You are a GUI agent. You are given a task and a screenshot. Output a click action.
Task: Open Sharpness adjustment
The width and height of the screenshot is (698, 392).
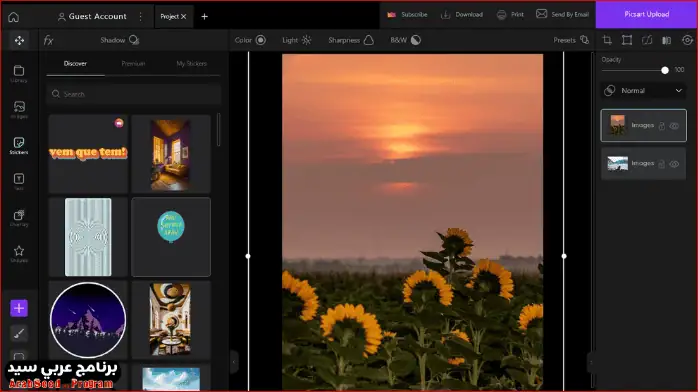tap(351, 40)
